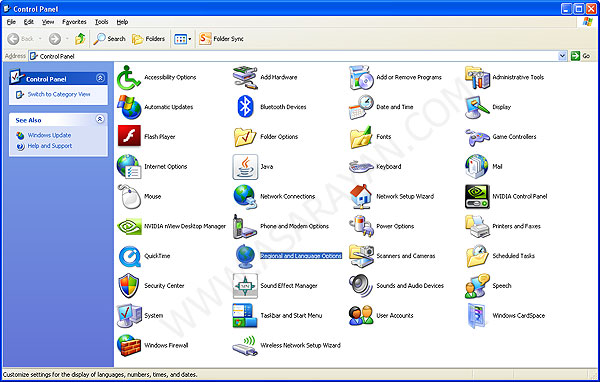
Task: Open the File menu
Action: [11, 22]
